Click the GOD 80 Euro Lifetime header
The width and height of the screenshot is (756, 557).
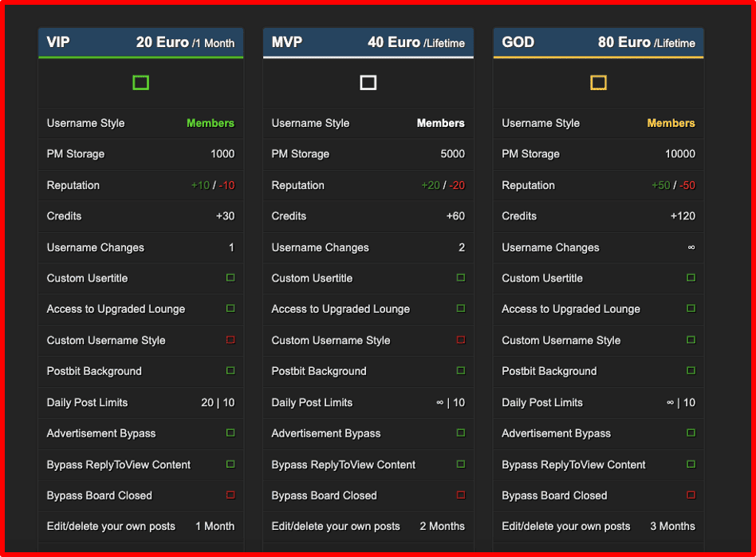point(598,42)
